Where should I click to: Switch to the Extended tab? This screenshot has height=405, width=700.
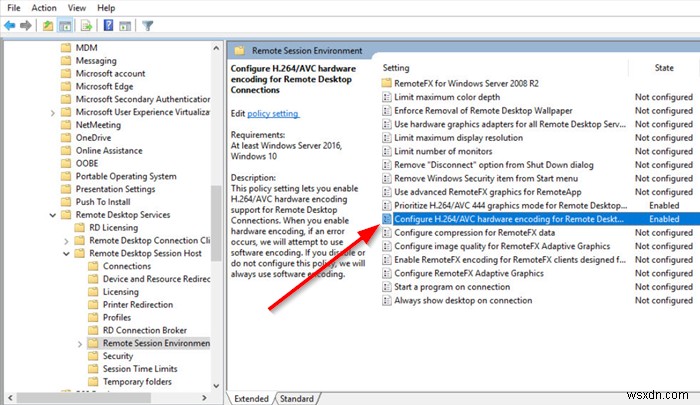[x=251, y=398]
